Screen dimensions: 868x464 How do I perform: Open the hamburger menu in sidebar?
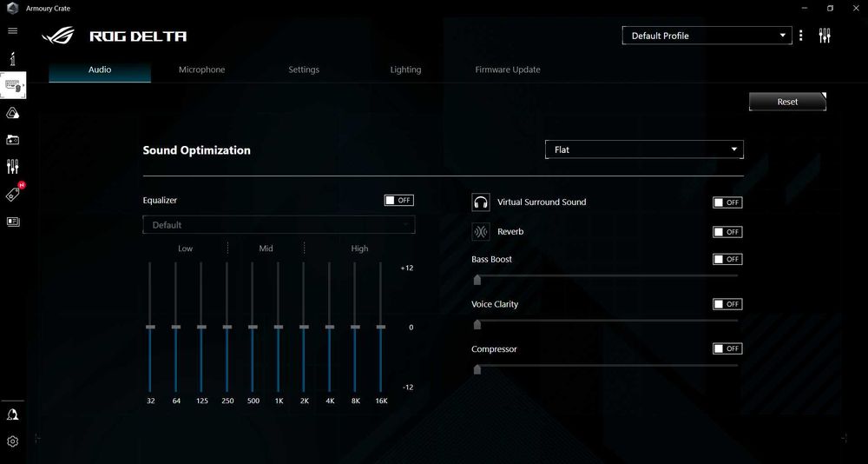click(x=12, y=30)
